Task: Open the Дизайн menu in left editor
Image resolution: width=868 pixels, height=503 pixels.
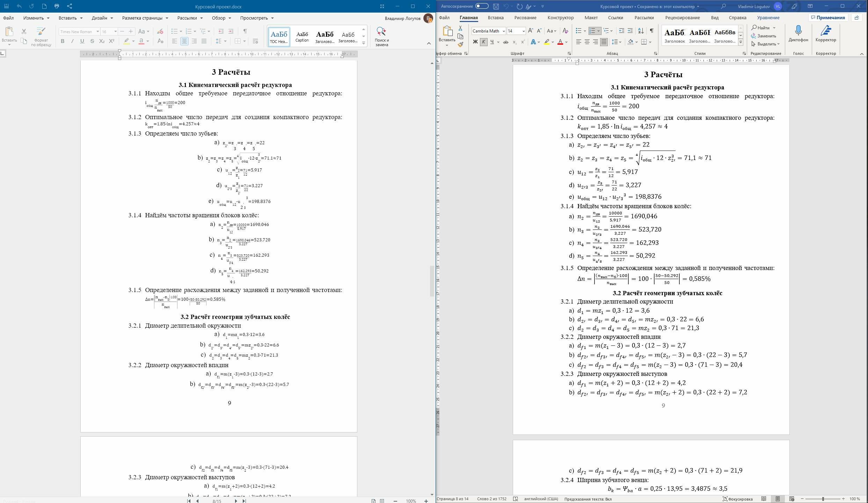Action: [102, 18]
